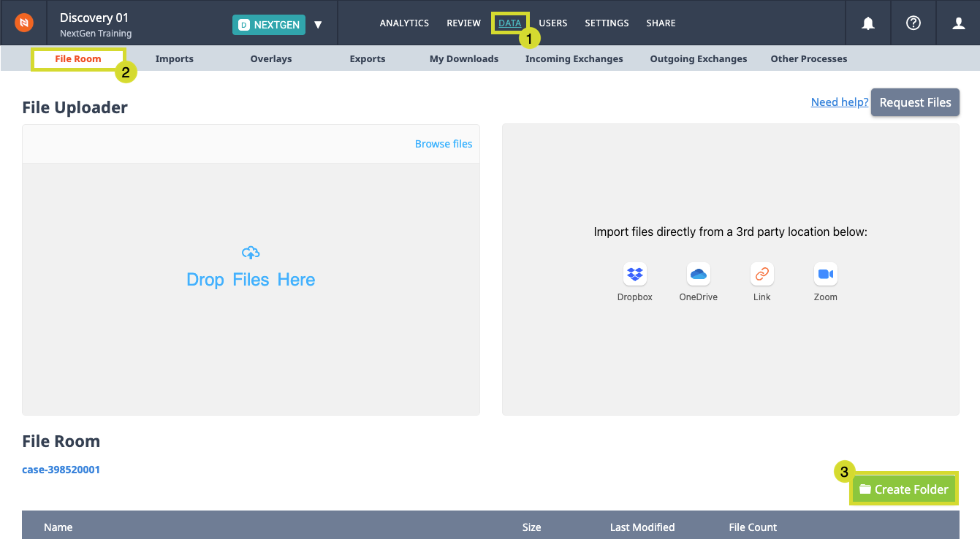This screenshot has height=539, width=980.
Task: Click the Browse files link
Action: coord(444,144)
